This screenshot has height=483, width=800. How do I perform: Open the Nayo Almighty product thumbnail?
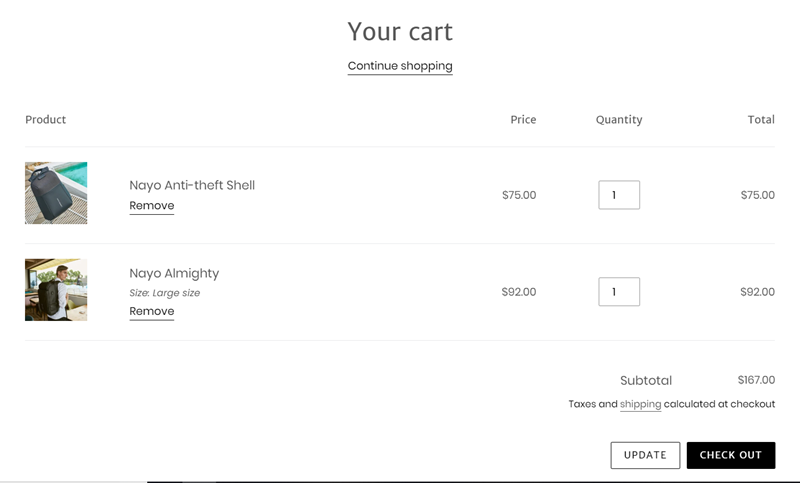pos(56,290)
